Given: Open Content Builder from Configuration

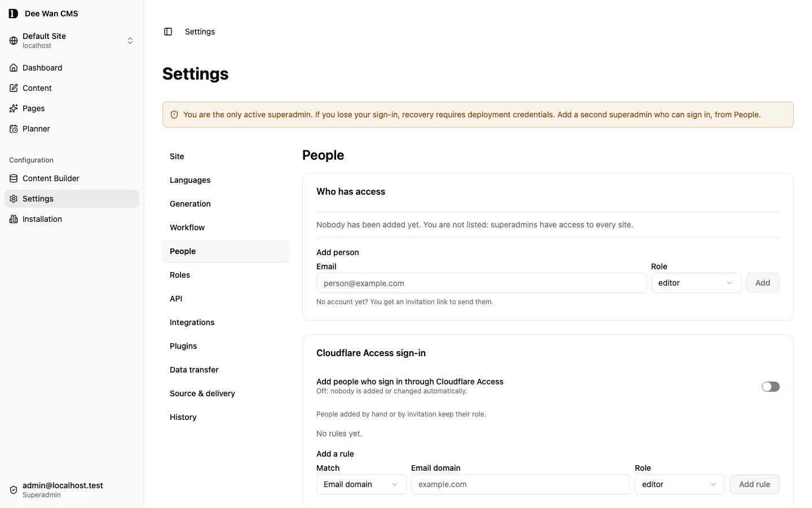Looking at the screenshot, I should click(72, 178).
